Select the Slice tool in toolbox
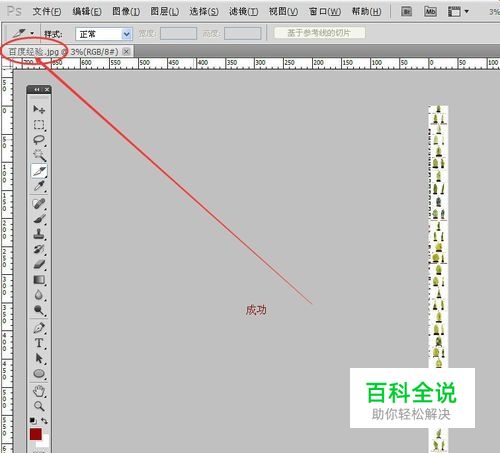The height and width of the screenshot is (453, 500). coord(39,171)
